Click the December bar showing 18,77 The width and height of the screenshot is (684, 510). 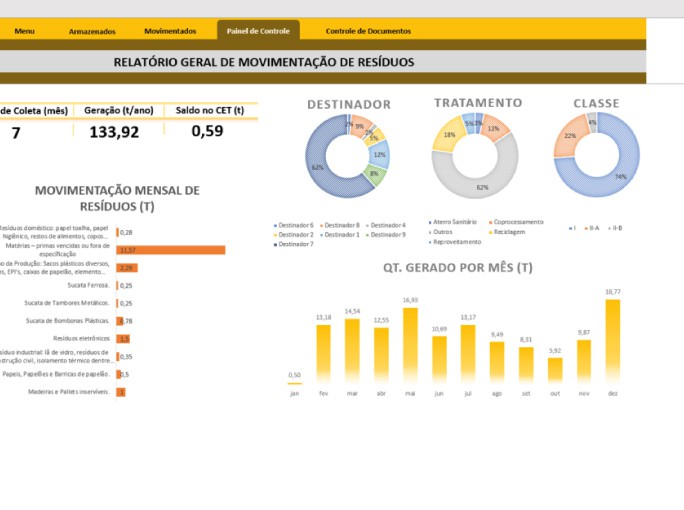[x=612, y=340]
